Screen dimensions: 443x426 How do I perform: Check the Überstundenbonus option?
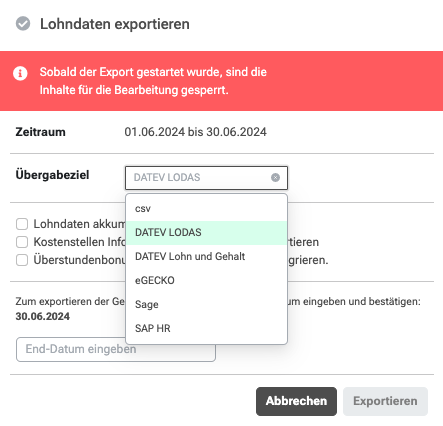pyautogui.click(x=22, y=260)
